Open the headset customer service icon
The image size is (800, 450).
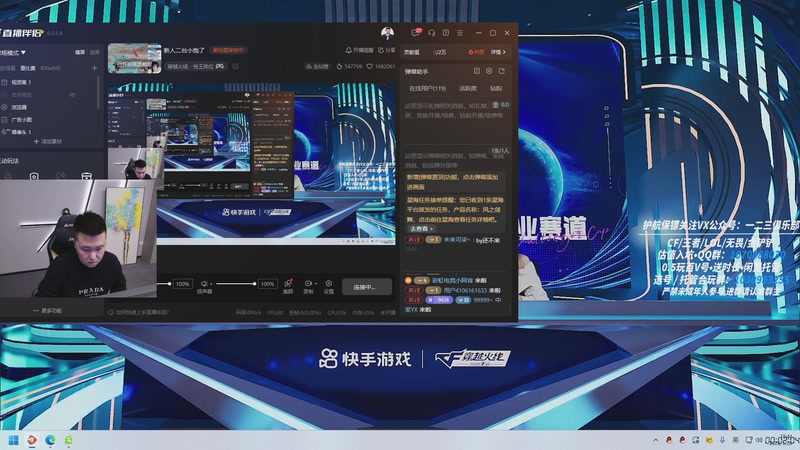(x=432, y=33)
